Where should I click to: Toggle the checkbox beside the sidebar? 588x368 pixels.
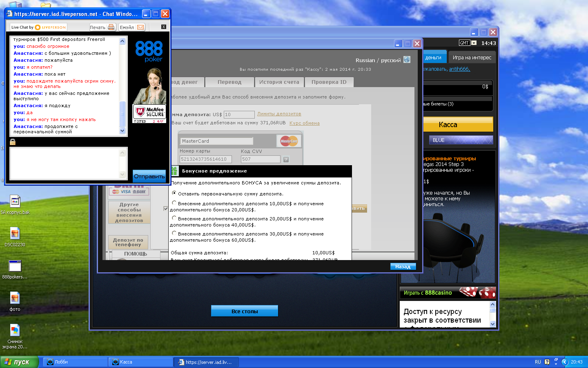tap(166, 209)
